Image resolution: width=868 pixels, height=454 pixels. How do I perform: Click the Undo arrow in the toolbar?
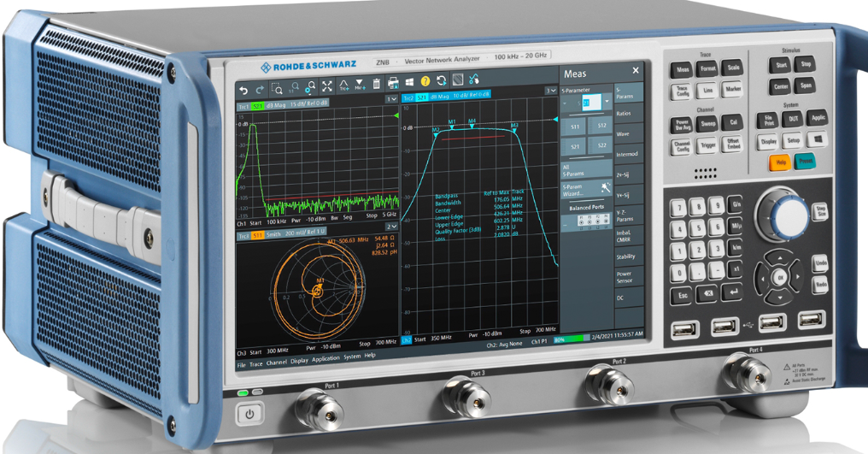[x=243, y=89]
